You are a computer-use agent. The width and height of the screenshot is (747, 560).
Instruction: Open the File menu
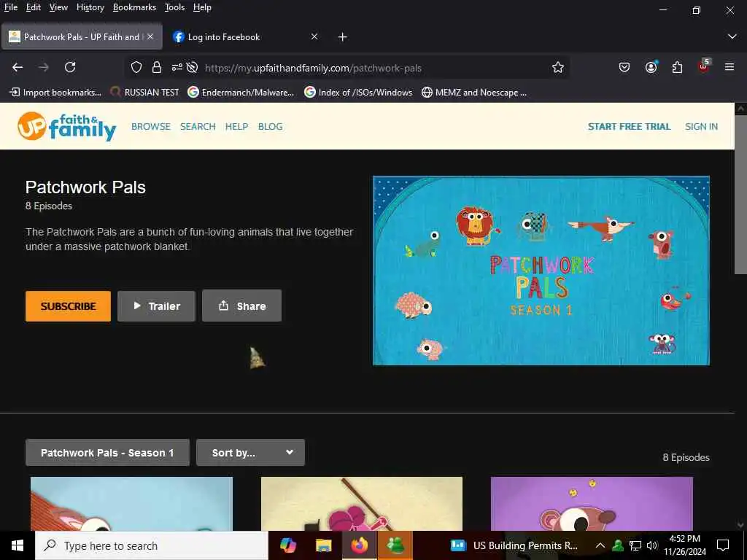[x=10, y=7]
